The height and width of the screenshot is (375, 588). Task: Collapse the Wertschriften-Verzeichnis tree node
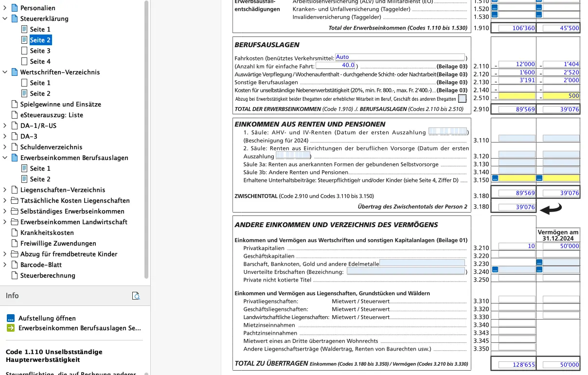click(5, 72)
